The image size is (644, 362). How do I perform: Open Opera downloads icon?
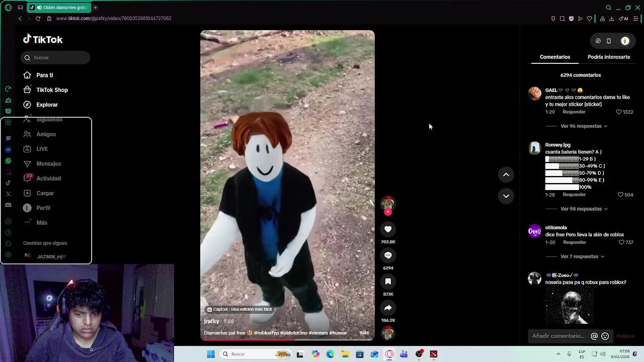[611, 19]
